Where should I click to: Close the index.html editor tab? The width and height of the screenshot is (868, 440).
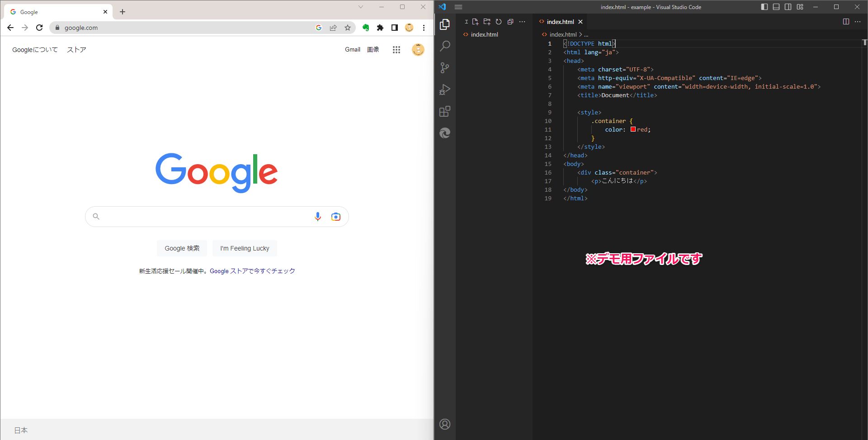coord(580,22)
